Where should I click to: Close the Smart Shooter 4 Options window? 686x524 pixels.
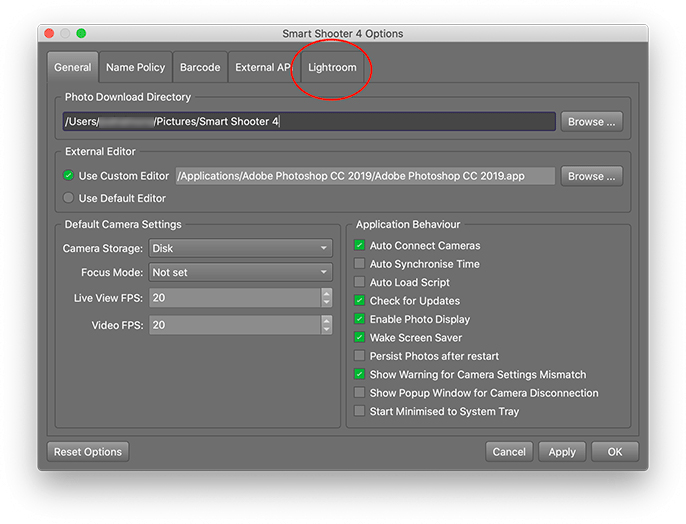pos(49,33)
